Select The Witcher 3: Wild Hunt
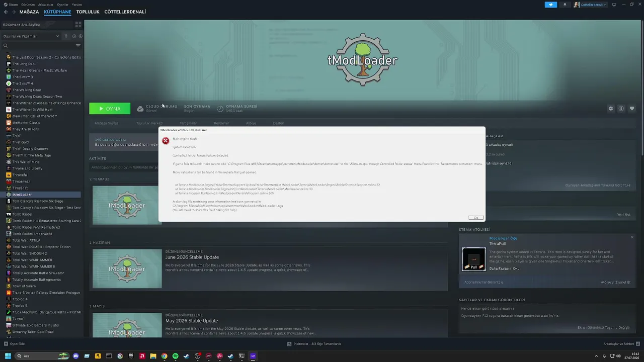 pyautogui.click(x=32, y=110)
